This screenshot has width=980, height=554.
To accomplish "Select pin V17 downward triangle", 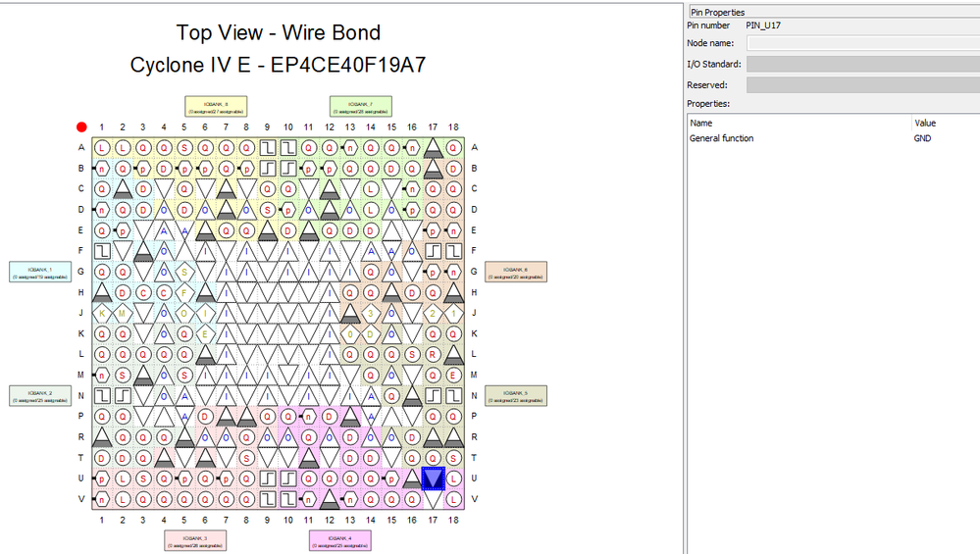I will click(x=433, y=498).
